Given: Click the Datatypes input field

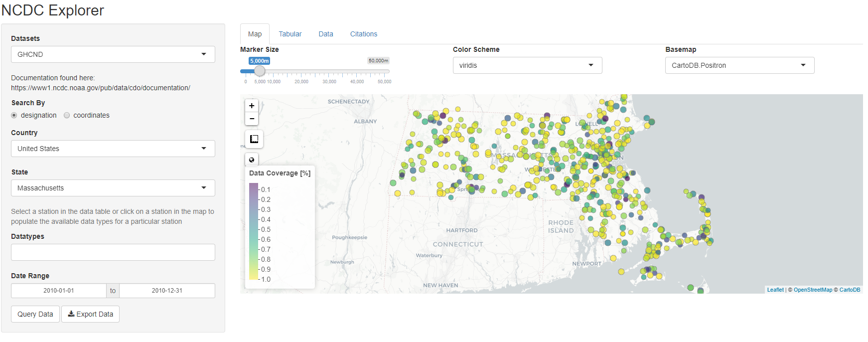Looking at the screenshot, I should click(113, 252).
